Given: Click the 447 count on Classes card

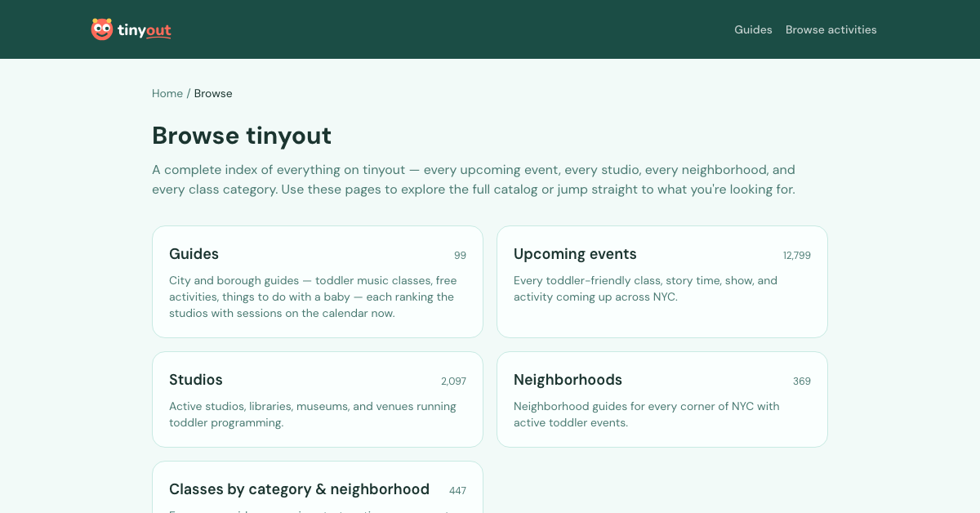Looking at the screenshot, I should pos(457,491).
